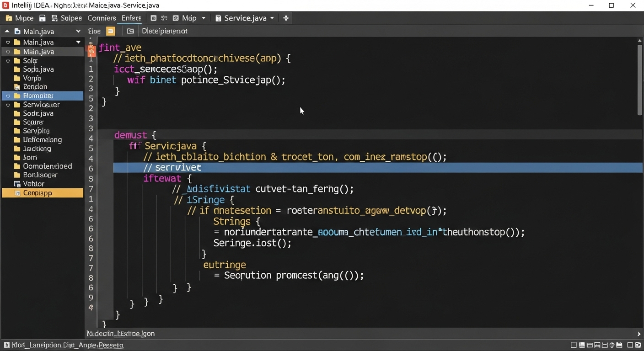The image size is (644, 351).
Task: Click the Dietelpianenot label
Action: click(x=165, y=31)
